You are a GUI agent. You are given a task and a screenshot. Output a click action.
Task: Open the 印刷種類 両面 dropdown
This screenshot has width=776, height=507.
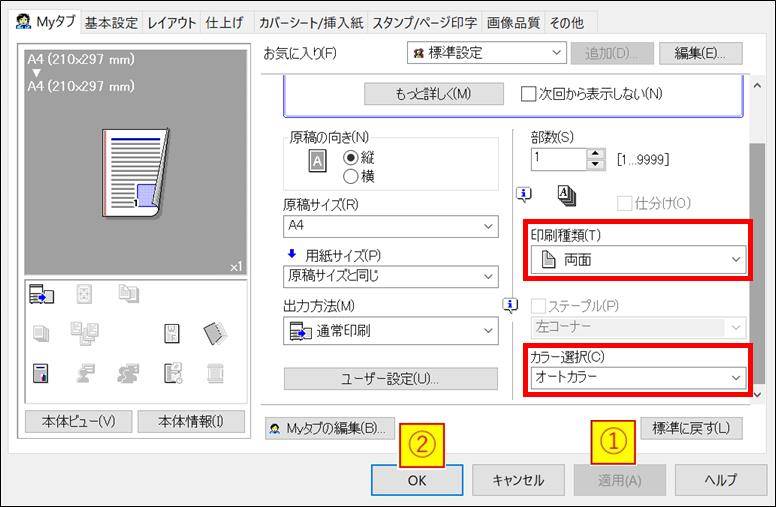tap(638, 259)
